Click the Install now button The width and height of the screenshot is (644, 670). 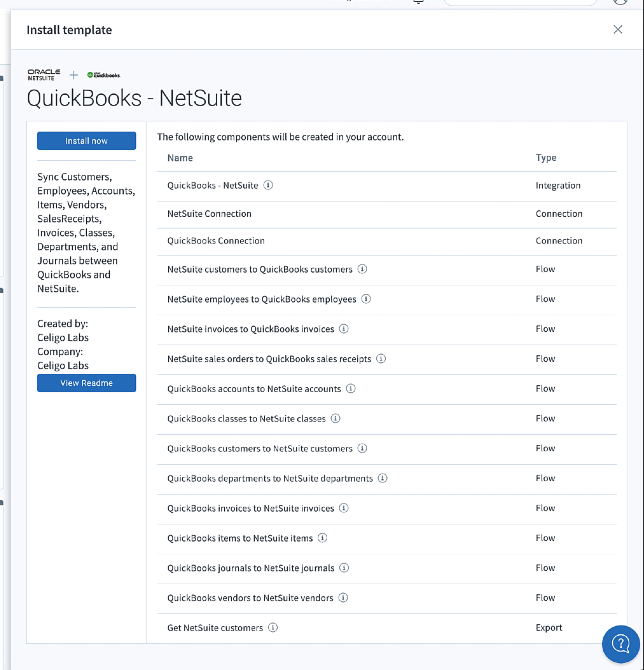point(87,141)
